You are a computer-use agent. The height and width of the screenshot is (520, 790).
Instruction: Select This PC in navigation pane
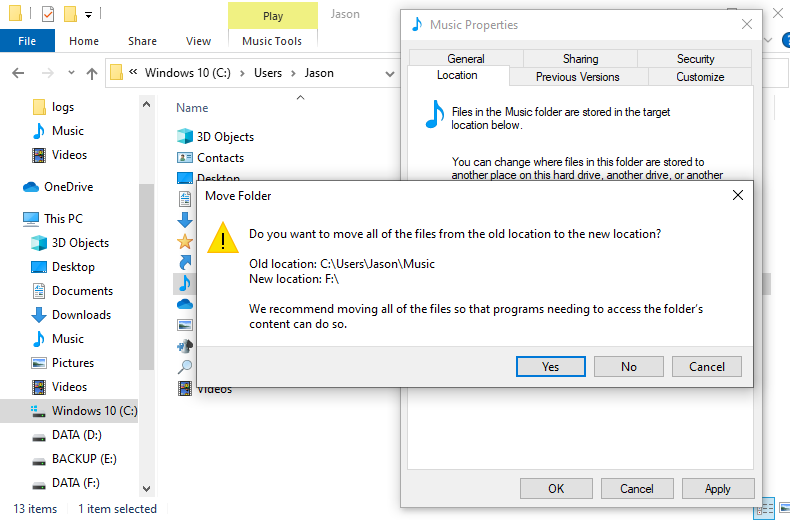pyautogui.click(x=63, y=219)
